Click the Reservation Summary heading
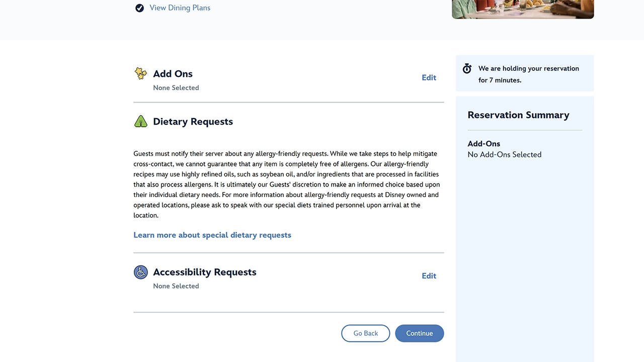644x362 pixels. (518, 115)
